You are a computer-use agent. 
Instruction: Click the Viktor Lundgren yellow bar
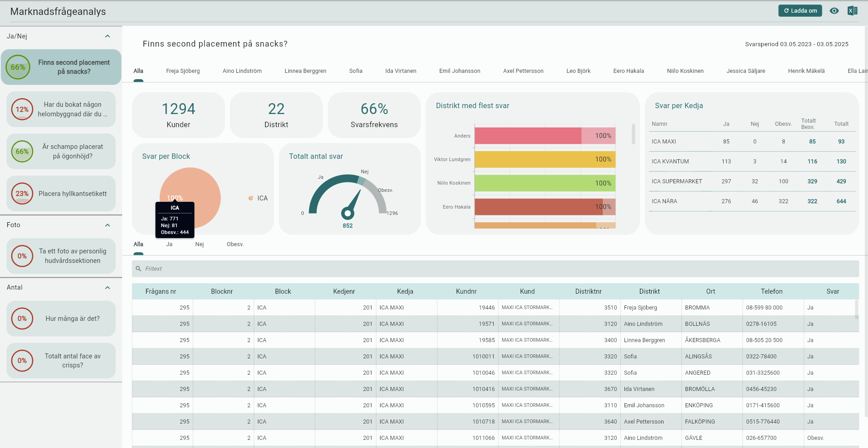pyautogui.click(x=545, y=159)
